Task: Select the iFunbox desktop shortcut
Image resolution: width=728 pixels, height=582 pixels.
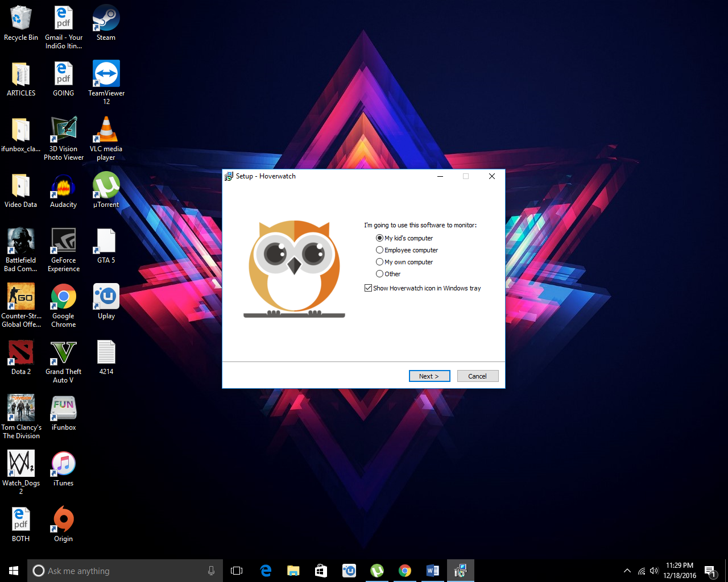Action: click(x=64, y=413)
